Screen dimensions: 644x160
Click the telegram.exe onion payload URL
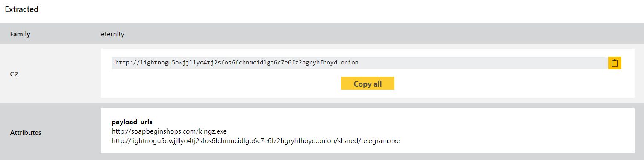click(x=256, y=141)
